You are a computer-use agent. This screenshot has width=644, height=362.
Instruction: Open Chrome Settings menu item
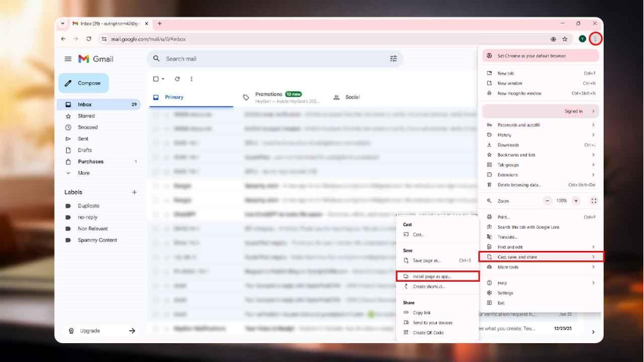[541, 293]
